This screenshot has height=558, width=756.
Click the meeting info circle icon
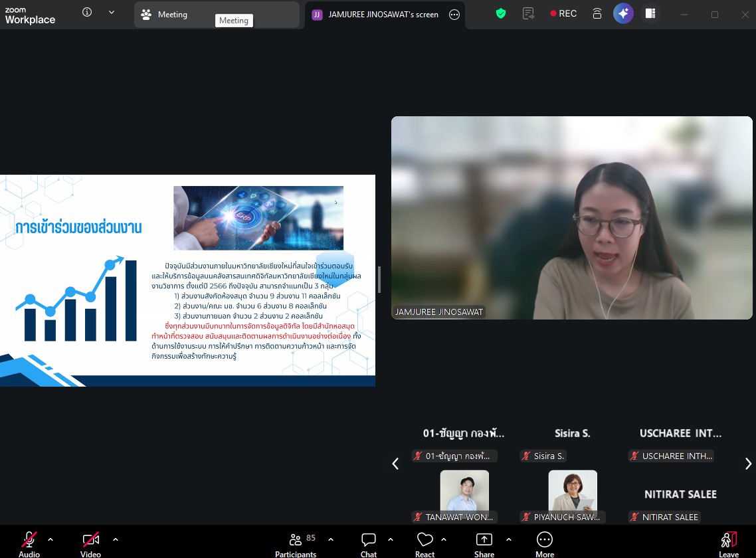pos(87,13)
